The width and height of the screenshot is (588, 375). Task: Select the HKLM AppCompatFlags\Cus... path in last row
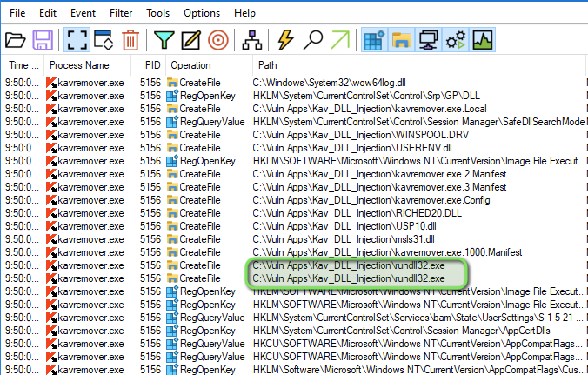[x=418, y=370]
